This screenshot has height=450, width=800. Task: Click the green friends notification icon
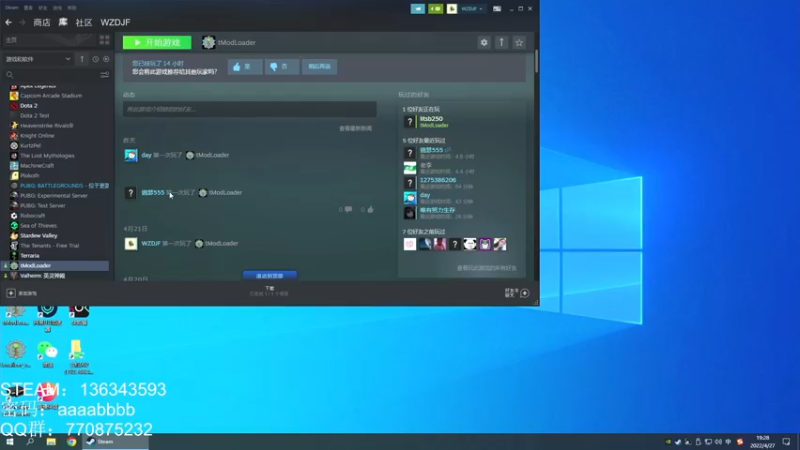(x=435, y=9)
